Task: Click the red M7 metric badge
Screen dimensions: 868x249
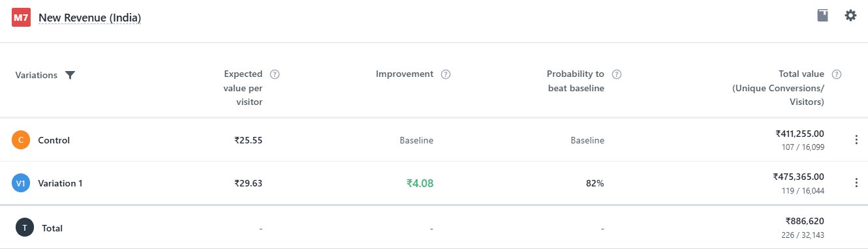Action: (x=21, y=18)
